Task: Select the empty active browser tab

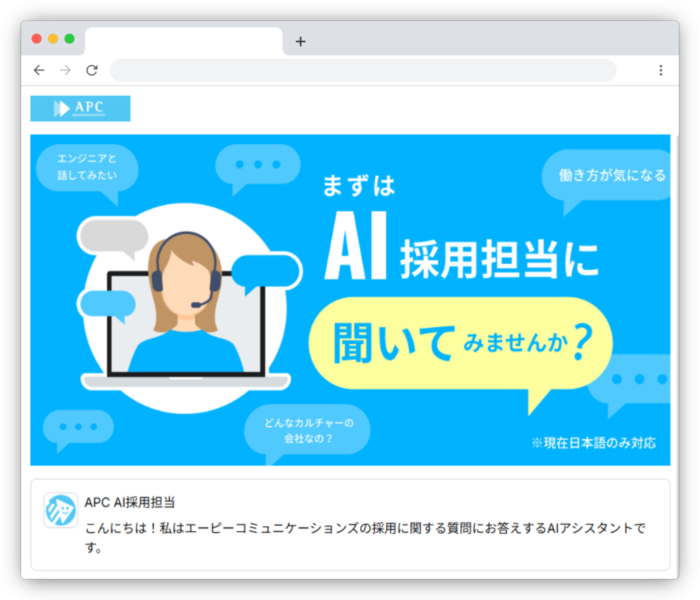Action: 183,41
